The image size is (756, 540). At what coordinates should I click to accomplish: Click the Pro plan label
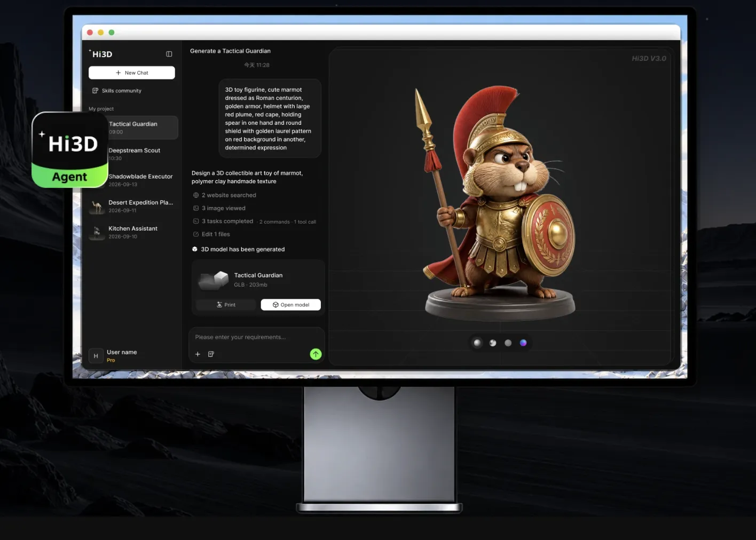(x=111, y=360)
